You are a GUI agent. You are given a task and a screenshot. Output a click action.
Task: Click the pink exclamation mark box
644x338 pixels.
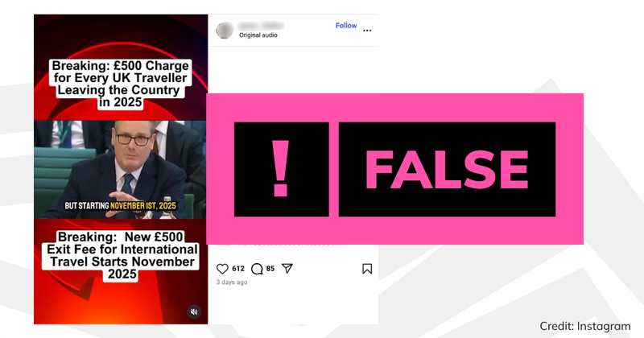point(281,169)
